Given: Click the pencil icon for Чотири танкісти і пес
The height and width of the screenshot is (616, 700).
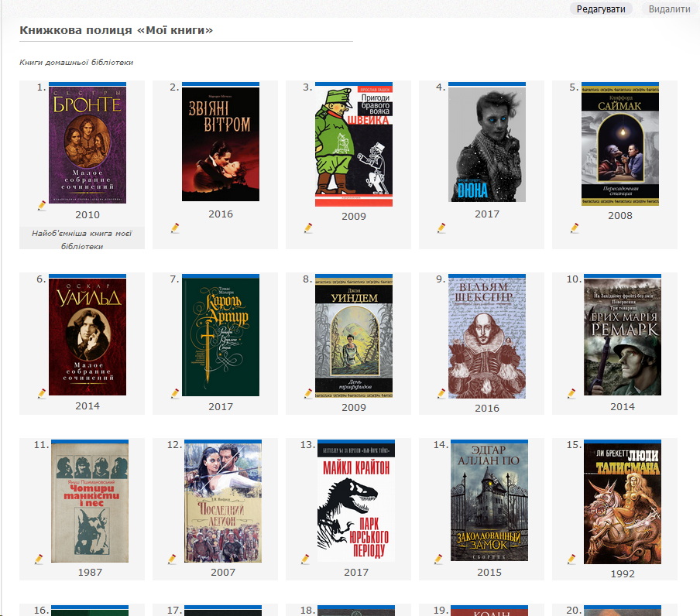Looking at the screenshot, I should point(39,559).
